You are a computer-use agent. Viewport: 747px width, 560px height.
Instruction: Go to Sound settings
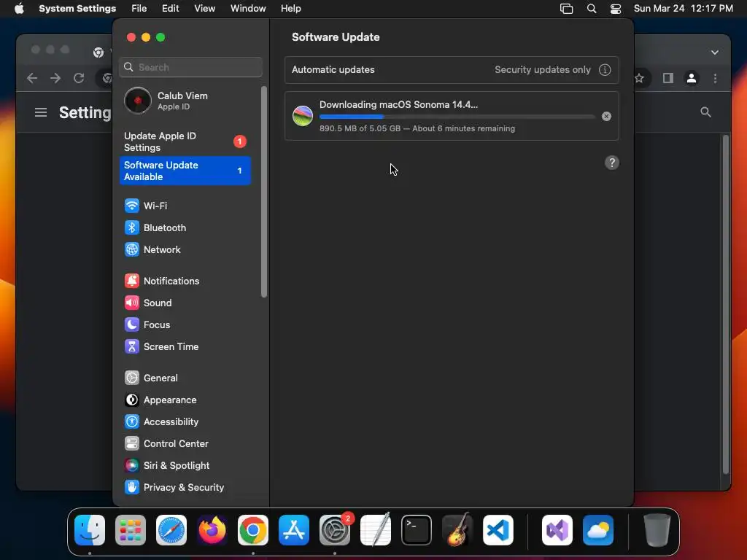click(x=186, y=303)
